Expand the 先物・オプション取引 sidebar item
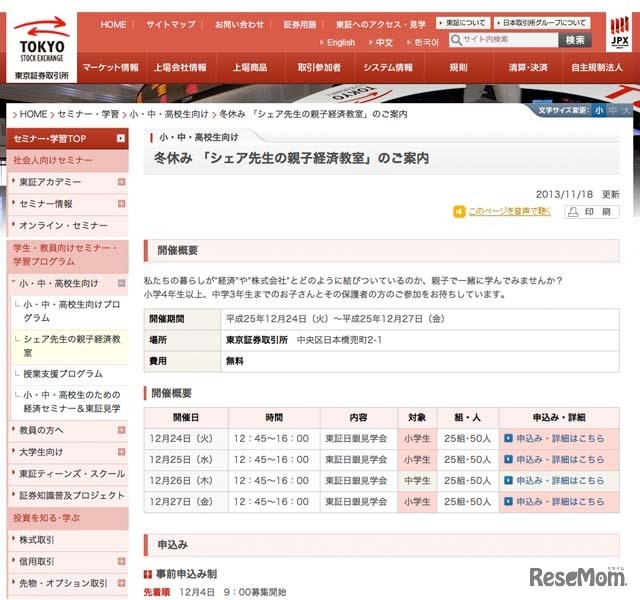Image resolution: width=640 pixels, height=600 pixels. [121, 583]
